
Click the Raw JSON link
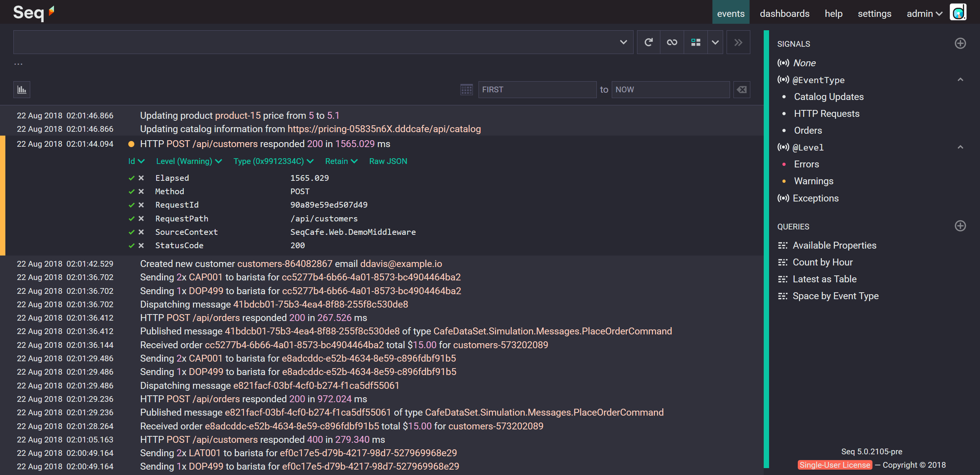click(x=388, y=161)
